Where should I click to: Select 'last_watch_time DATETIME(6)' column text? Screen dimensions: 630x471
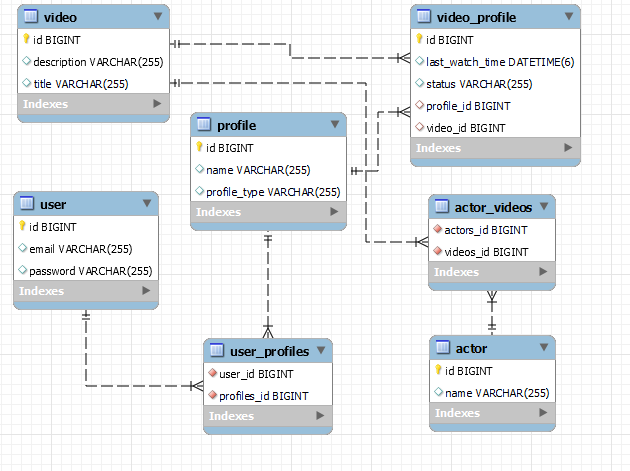point(500,62)
